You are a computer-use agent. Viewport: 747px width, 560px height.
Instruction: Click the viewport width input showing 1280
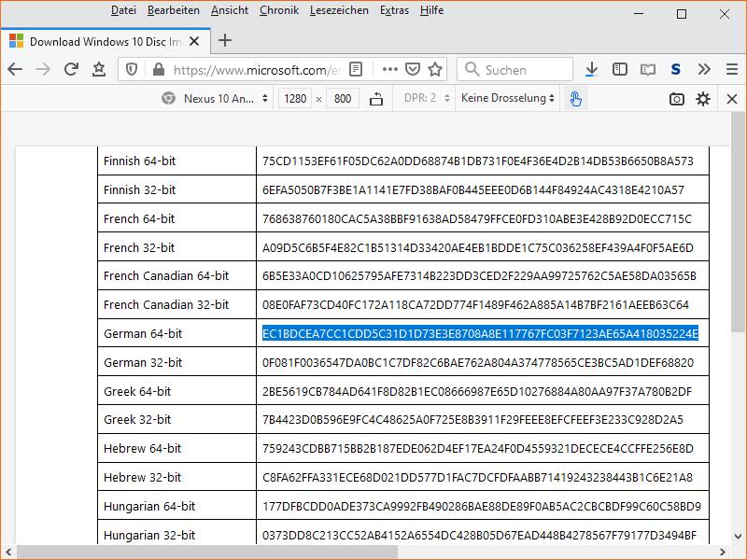[296, 98]
